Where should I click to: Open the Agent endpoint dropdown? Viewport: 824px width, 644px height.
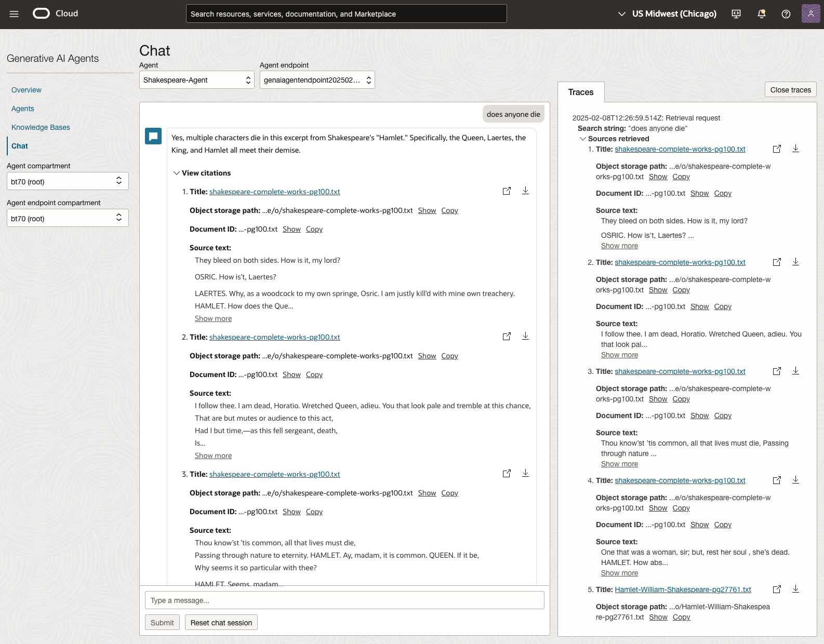tap(317, 80)
